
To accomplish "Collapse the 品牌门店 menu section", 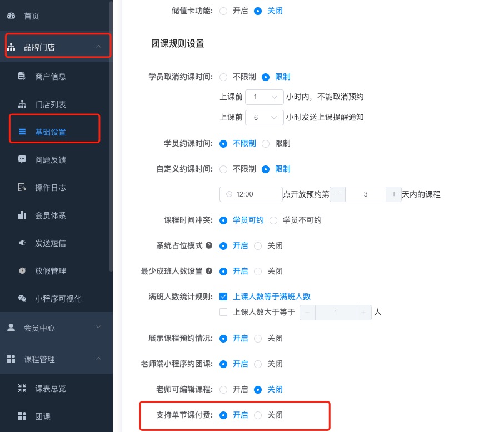I will pyautogui.click(x=98, y=47).
